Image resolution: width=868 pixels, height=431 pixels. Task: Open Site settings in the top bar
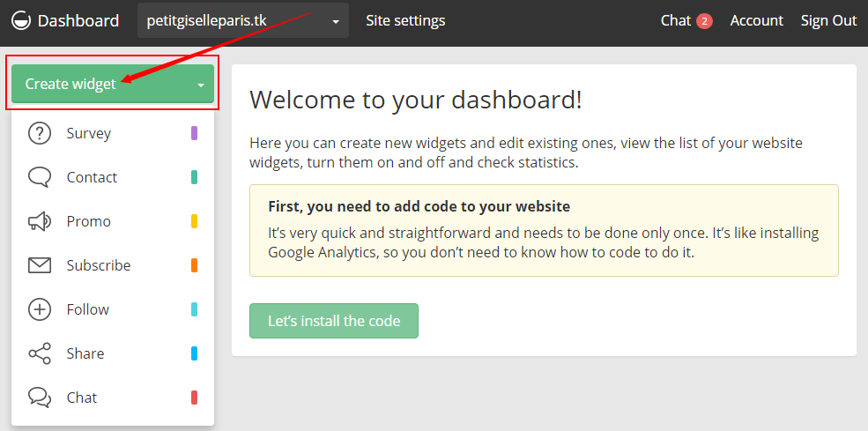point(405,20)
